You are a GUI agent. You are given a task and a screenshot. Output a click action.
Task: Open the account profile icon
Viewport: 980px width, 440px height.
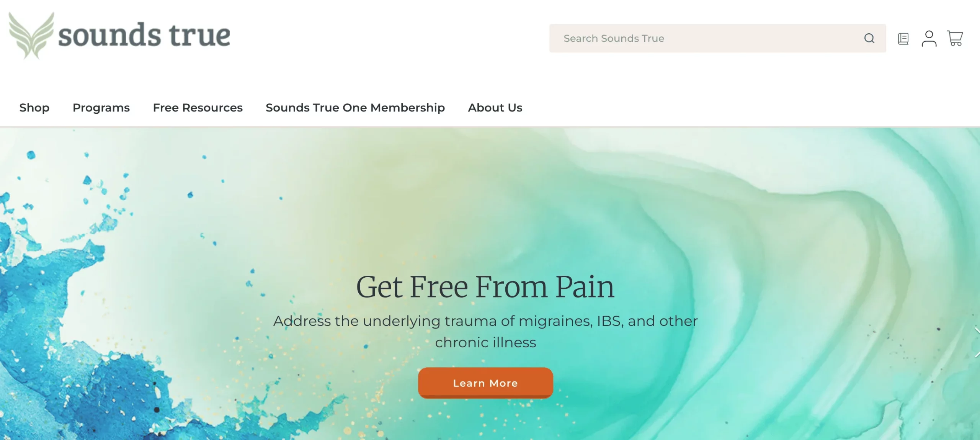[929, 39]
